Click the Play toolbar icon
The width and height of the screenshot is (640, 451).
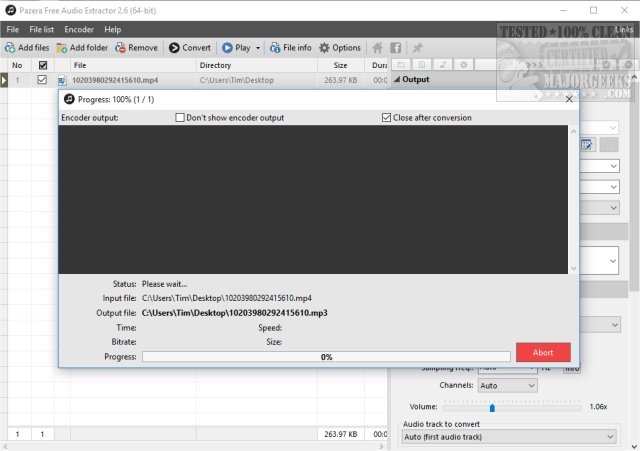point(227,48)
